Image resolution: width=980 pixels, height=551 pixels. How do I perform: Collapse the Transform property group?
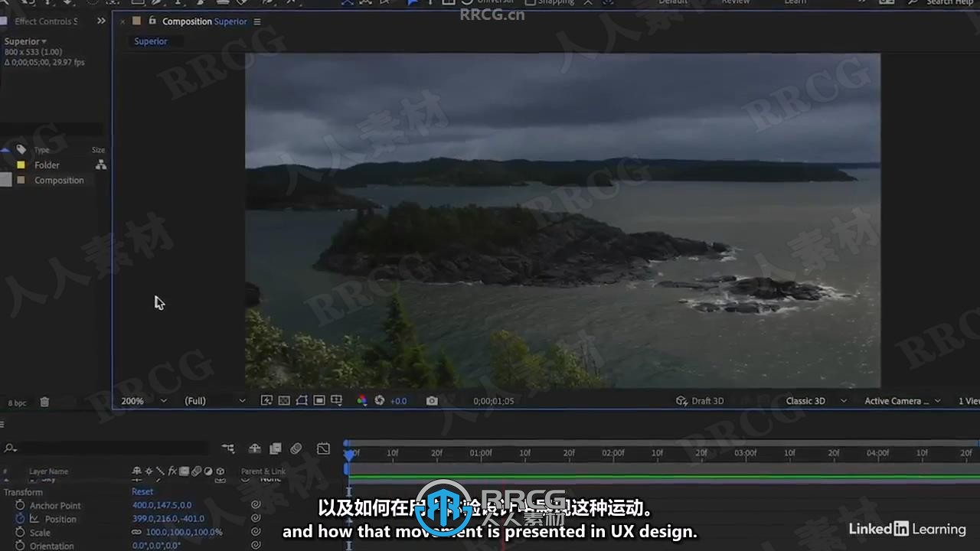coord(23,492)
